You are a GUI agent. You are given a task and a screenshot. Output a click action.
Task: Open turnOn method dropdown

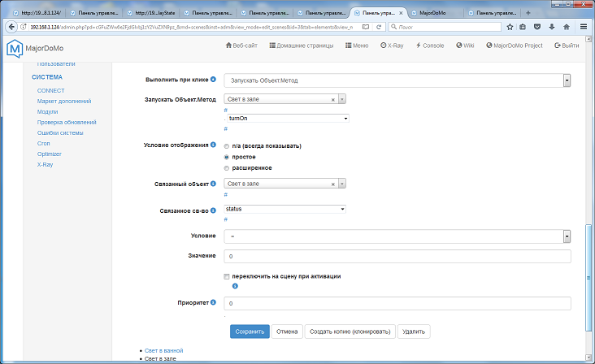pyautogui.click(x=288, y=119)
